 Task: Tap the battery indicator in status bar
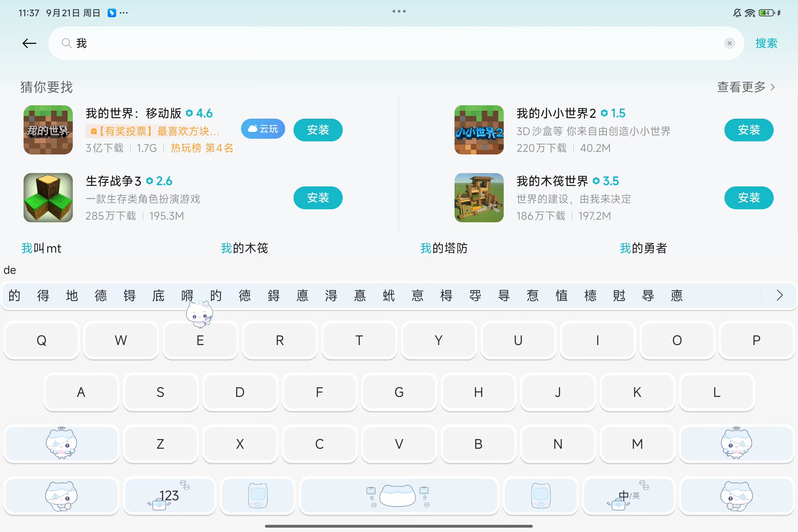coord(767,13)
